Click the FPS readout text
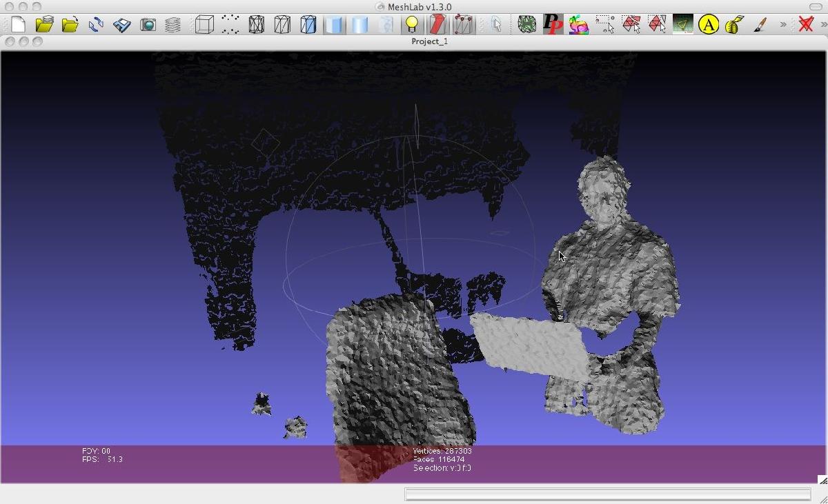The width and height of the screenshot is (828, 504). (x=102, y=459)
